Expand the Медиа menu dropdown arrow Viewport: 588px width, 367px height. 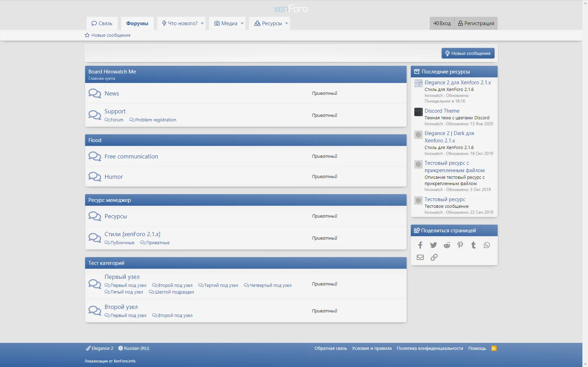tap(242, 23)
